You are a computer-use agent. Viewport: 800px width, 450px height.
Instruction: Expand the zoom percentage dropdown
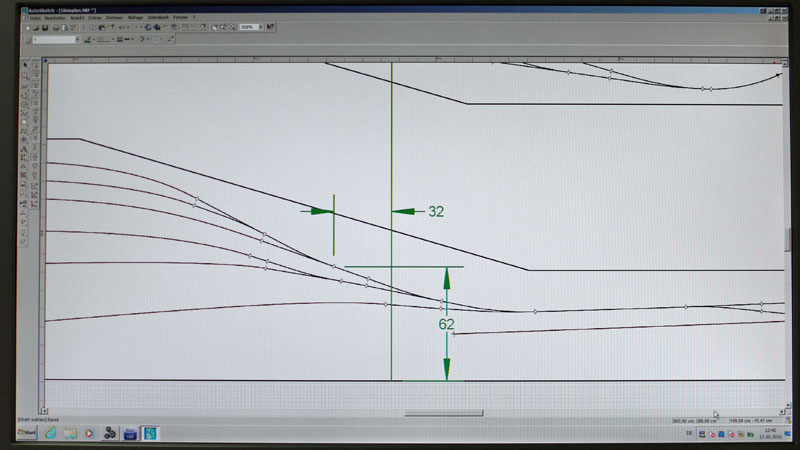point(262,27)
